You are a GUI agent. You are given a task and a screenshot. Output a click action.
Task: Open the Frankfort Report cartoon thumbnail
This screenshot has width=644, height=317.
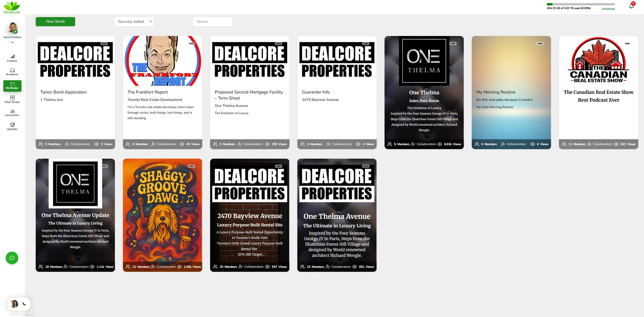163,61
